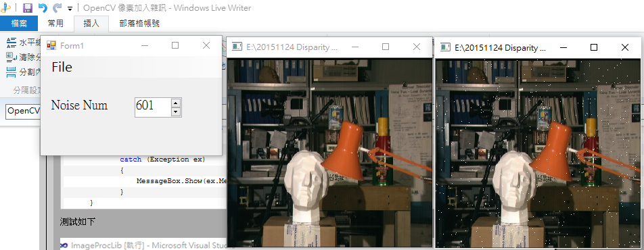Open the 檔案 tab in Live Writer

19,24
